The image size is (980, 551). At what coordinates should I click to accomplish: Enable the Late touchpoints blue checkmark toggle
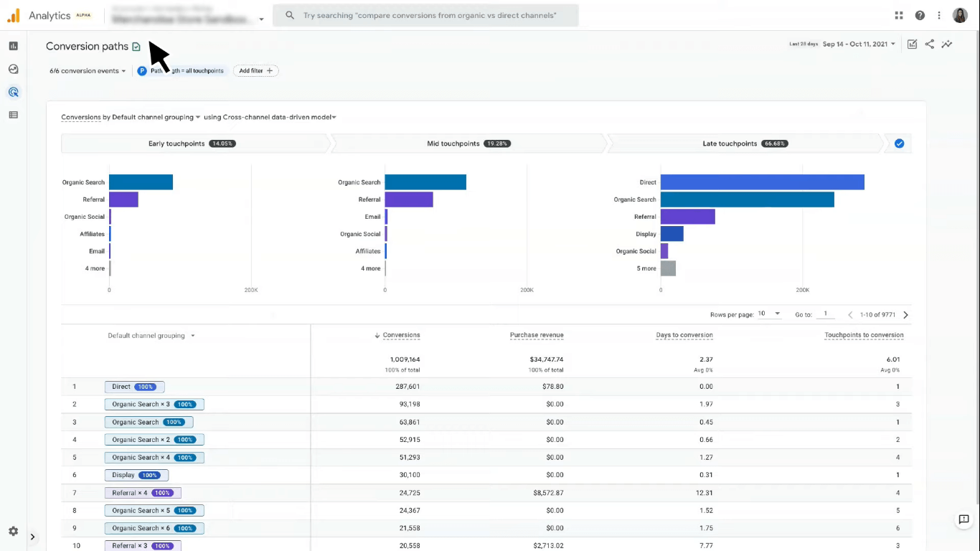click(899, 143)
